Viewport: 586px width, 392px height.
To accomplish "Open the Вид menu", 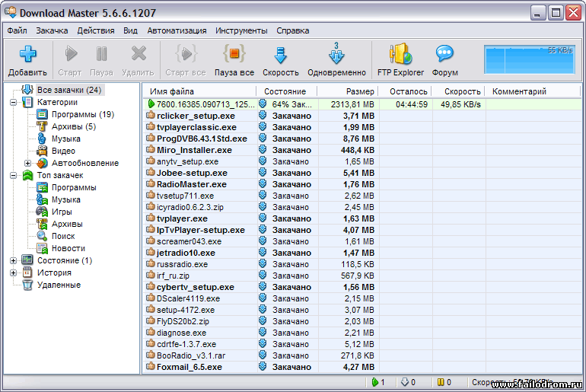I will (130, 30).
